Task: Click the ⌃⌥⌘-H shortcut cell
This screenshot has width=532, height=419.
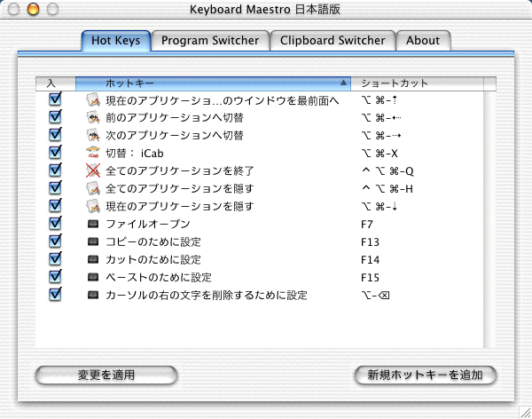Action: coord(387,188)
